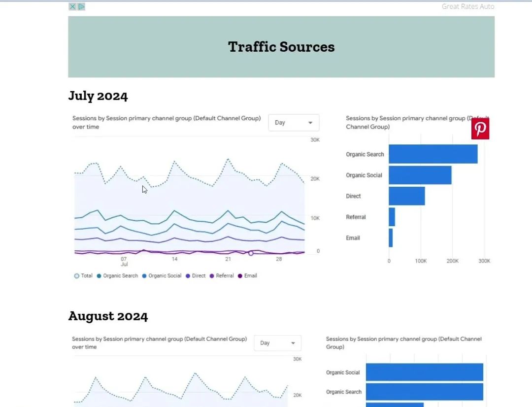The image size is (532, 407).
Task: Hide the Referral series in the legend
Action: tap(222, 276)
